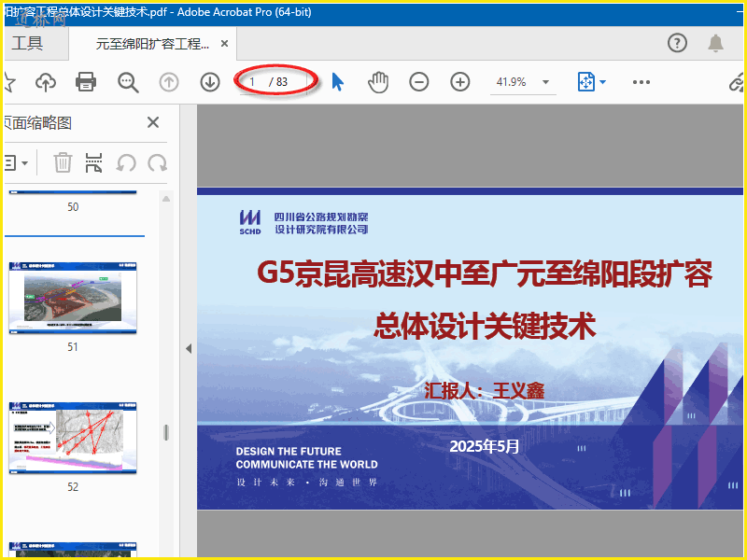
Task: Click the page label 50
Action: click(73, 206)
